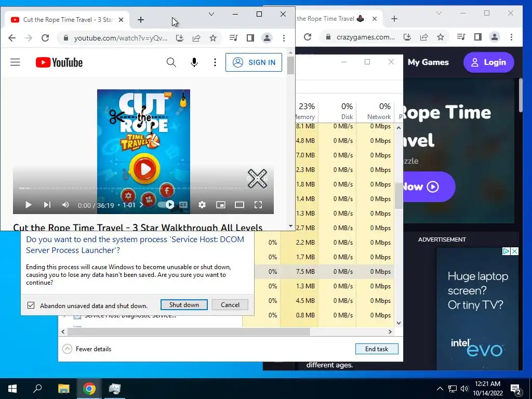Cancel the end process dialog
Image resolution: width=532 pixels, height=399 pixels.
tap(230, 304)
